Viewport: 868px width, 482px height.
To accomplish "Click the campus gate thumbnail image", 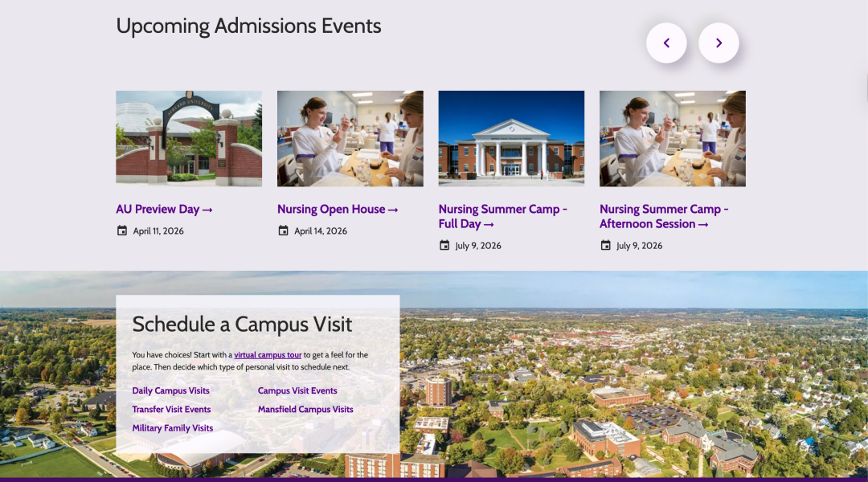I will click(x=189, y=138).
